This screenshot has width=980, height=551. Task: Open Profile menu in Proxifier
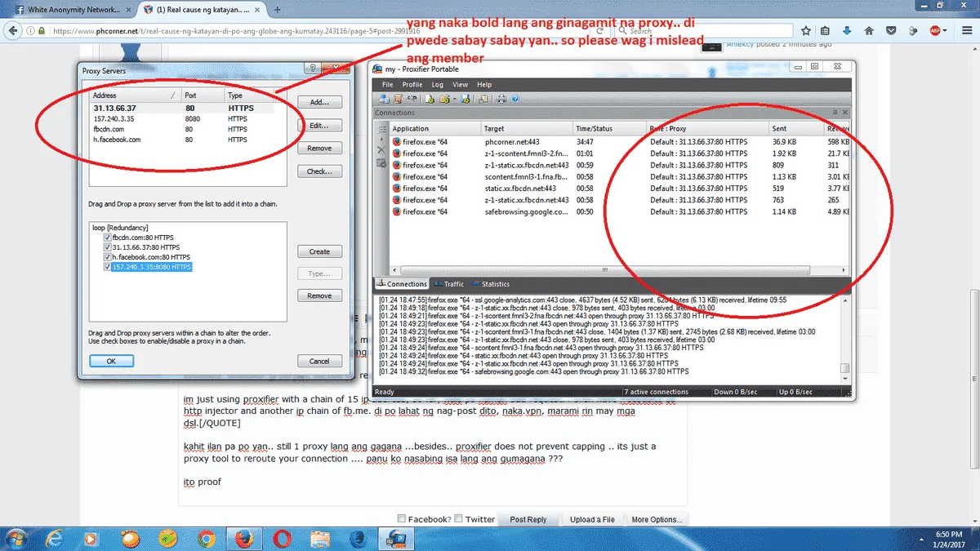pyautogui.click(x=412, y=85)
